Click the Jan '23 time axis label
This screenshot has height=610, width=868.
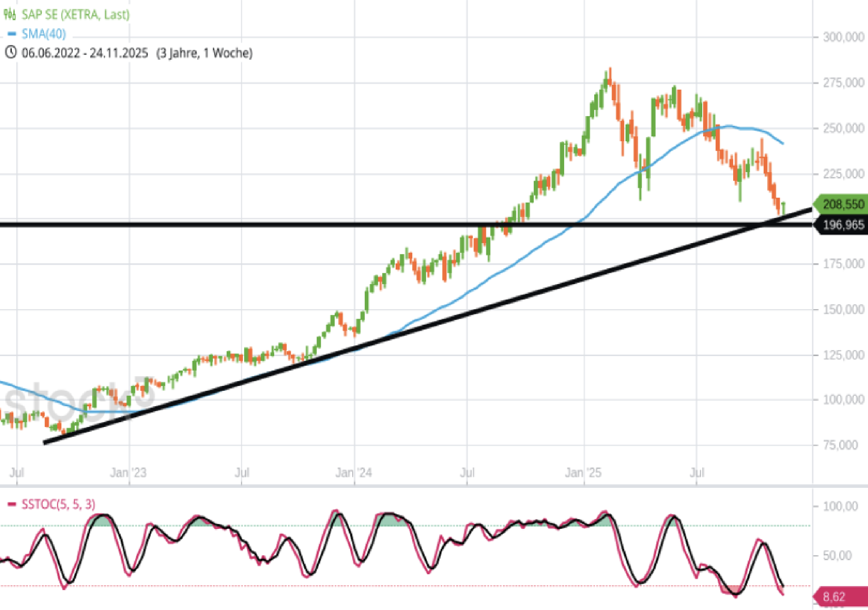[128, 473]
